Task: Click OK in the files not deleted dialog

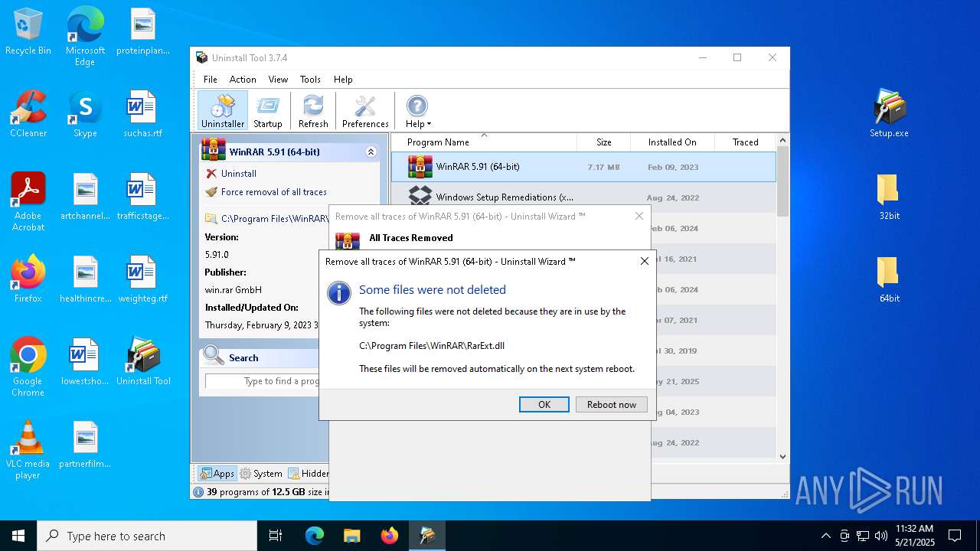Action: (544, 405)
